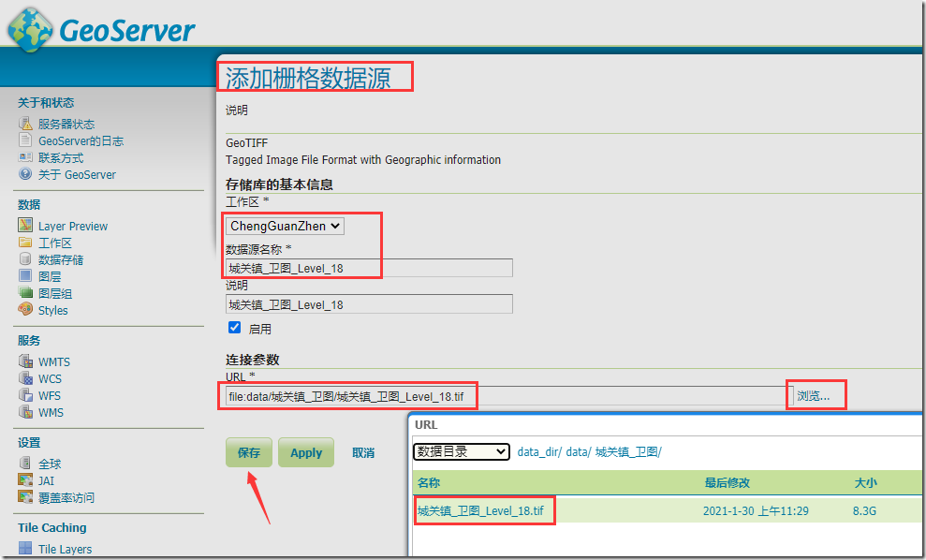Click the Apply button
This screenshot has height=560, width=926.
tap(306, 452)
